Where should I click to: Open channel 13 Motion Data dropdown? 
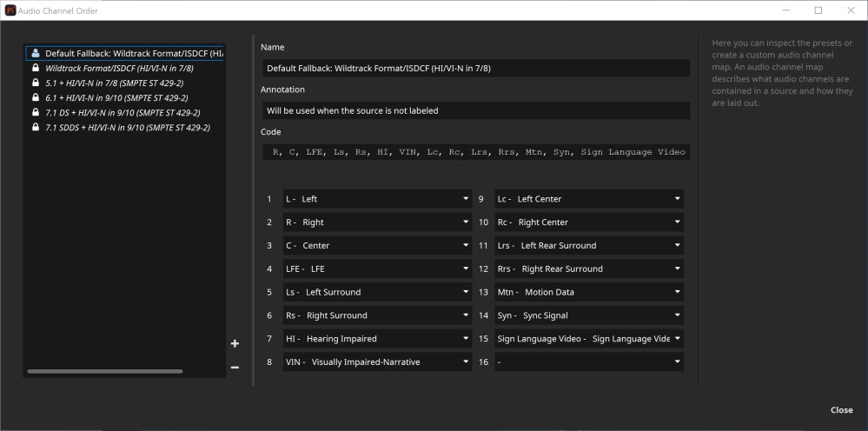(588, 292)
